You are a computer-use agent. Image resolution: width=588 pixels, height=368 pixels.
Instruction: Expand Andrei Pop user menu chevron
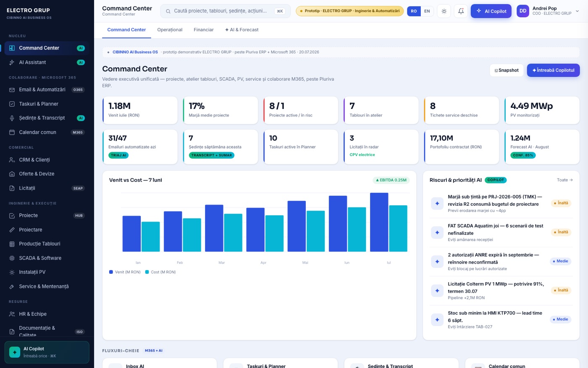577,11
